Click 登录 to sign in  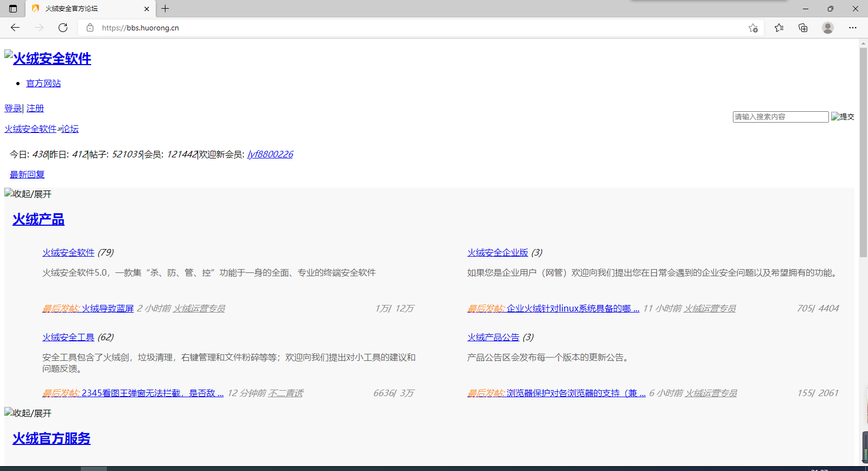click(13, 108)
